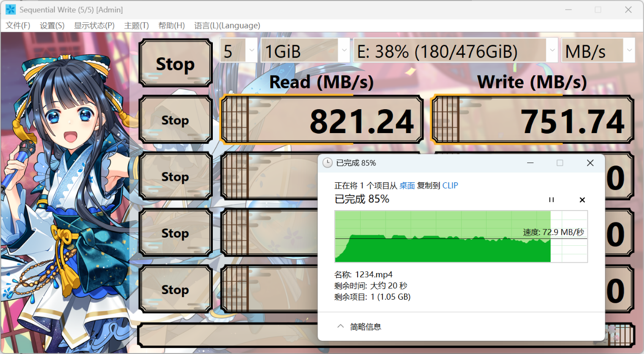Click the remaining items text 1 (1.05 GB)

pos(390,297)
